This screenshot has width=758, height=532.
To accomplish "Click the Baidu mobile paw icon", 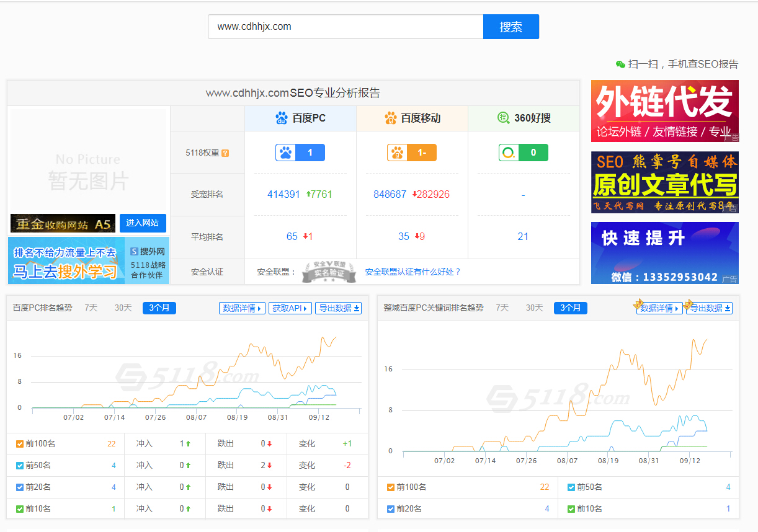I will coord(390,118).
